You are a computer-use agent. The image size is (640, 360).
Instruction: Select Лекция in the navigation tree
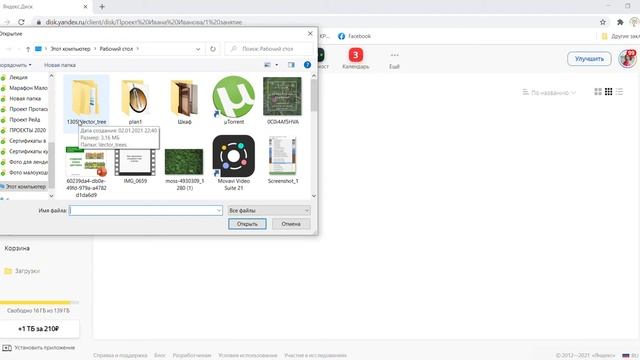click(18, 77)
